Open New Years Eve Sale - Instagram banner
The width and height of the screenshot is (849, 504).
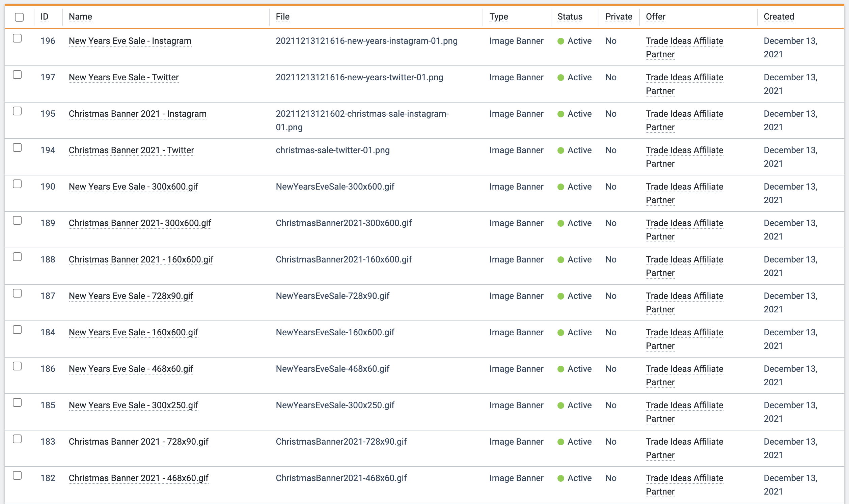tap(130, 41)
